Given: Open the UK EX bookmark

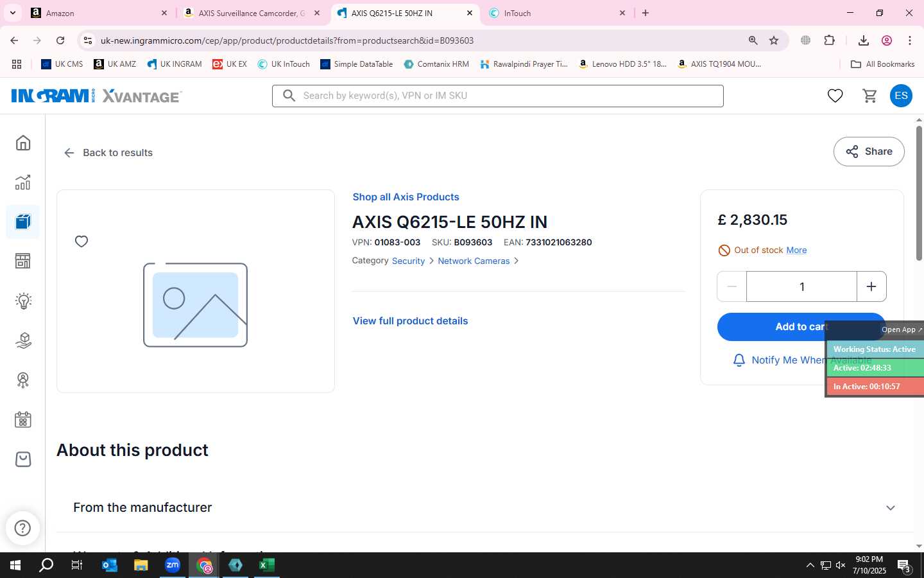Looking at the screenshot, I should point(230,64).
